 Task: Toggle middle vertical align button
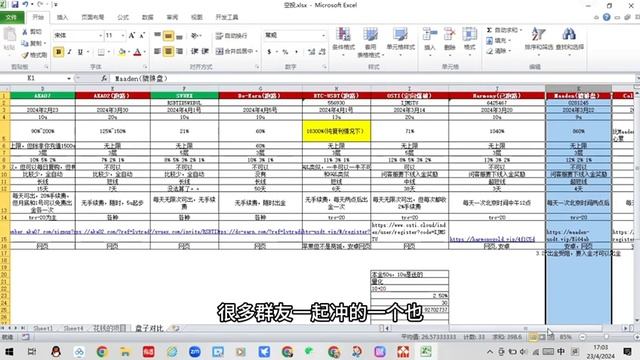click(168, 36)
